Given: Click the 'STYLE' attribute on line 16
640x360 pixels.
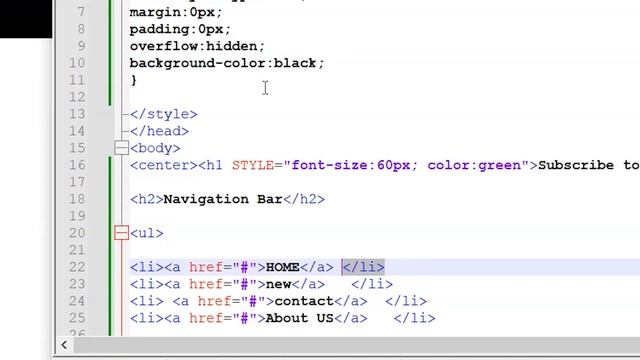Looking at the screenshot, I should pos(253,165).
